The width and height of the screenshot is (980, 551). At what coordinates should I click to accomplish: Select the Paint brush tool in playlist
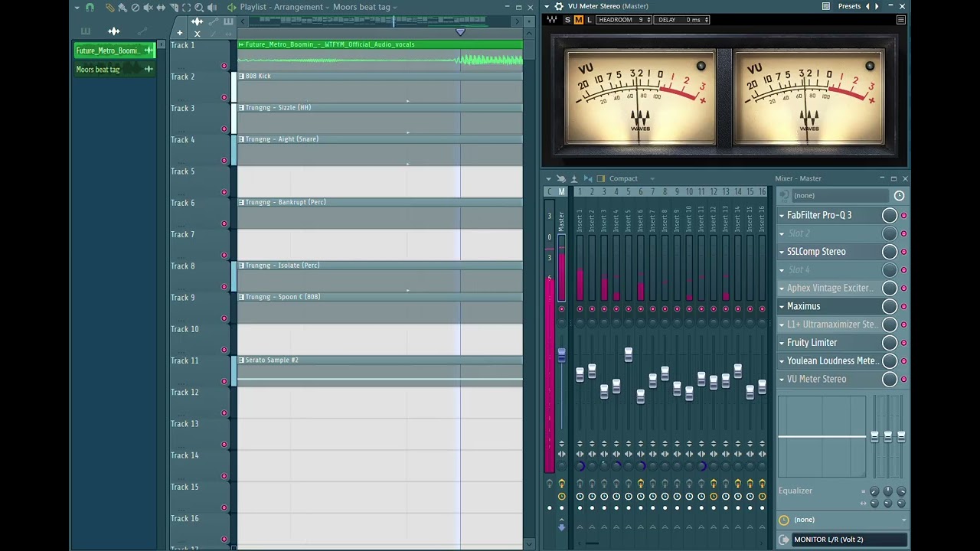[x=122, y=8]
